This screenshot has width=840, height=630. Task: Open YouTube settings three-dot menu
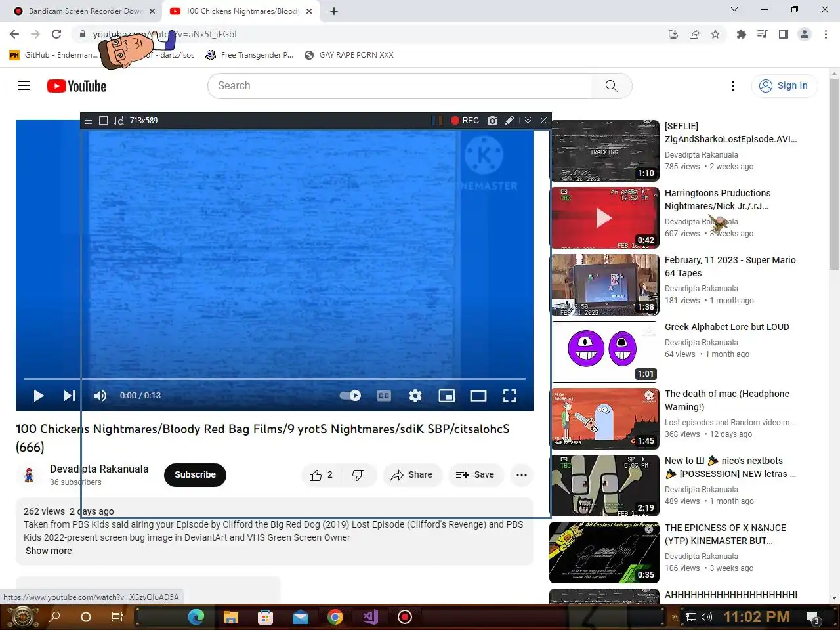pos(733,86)
